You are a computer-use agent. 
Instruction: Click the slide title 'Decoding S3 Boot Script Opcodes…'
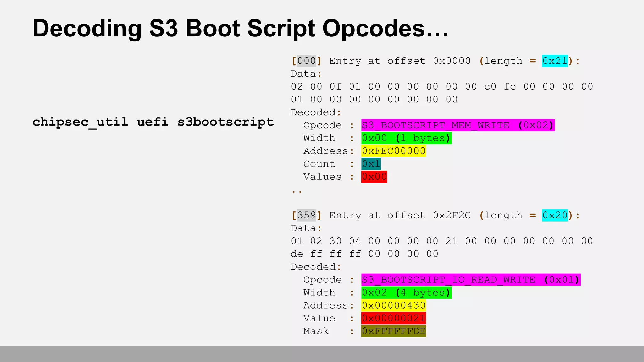coord(241,29)
